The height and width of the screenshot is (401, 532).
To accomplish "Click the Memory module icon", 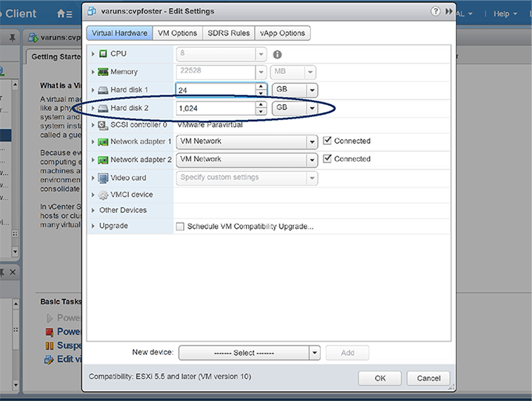I will tap(103, 72).
